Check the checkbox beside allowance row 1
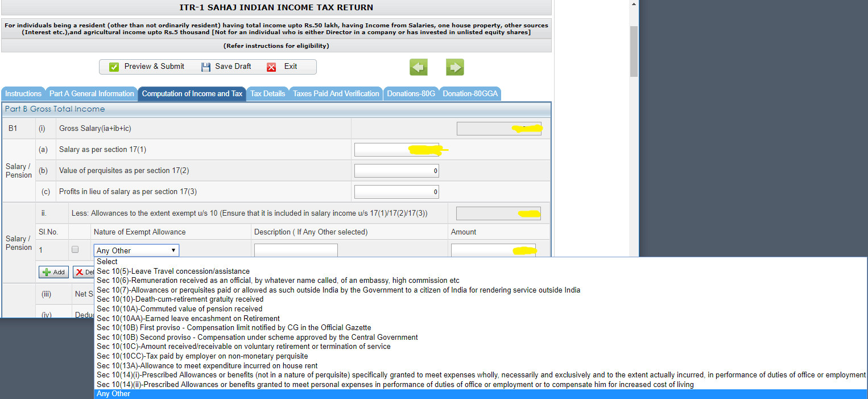 [74, 249]
